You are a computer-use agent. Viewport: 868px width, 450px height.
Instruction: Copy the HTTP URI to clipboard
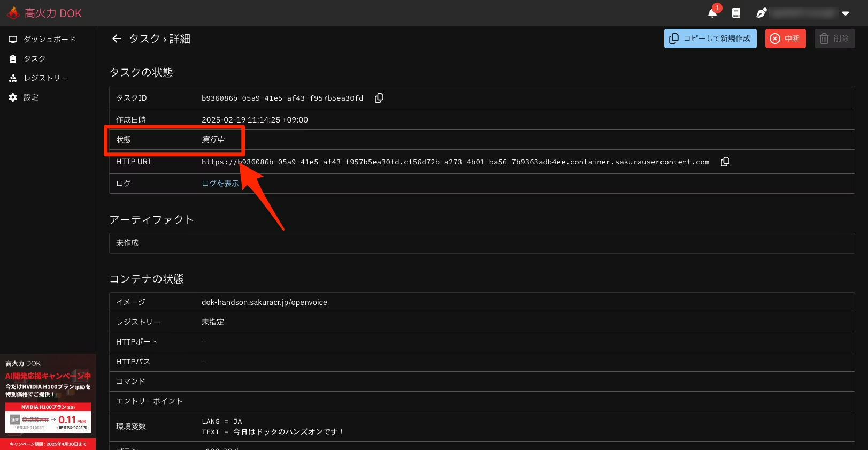[725, 162]
